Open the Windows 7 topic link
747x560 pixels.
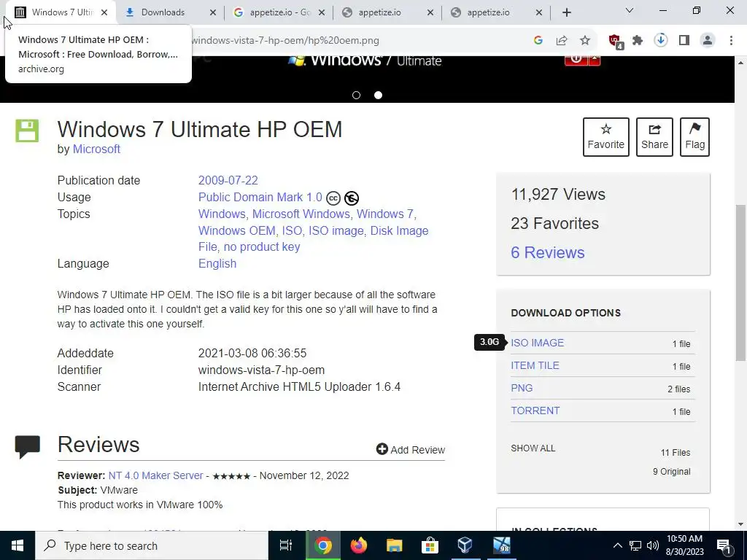click(x=385, y=214)
